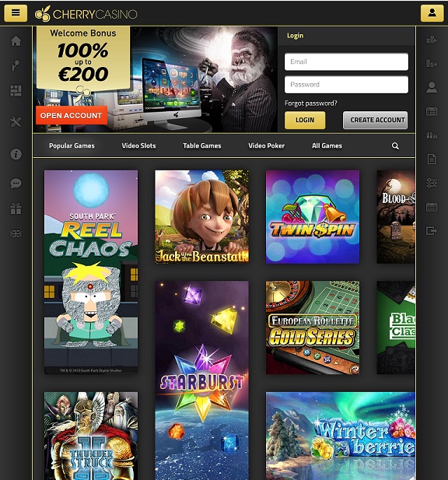This screenshot has width=448, height=480.
Task: Click the search magnifier icon
Action: 395,146
